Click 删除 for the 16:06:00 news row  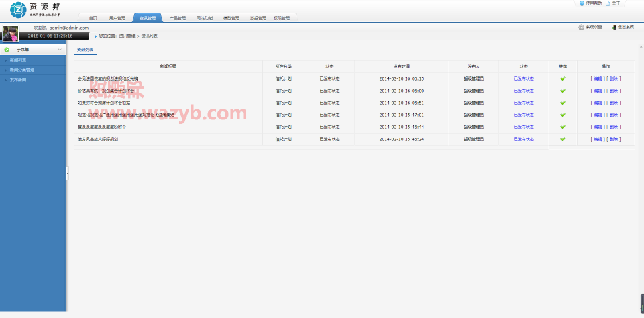pyautogui.click(x=614, y=91)
